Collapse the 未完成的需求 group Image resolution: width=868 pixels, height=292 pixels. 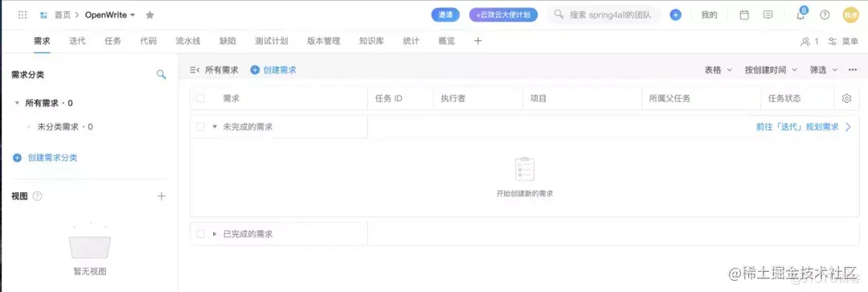(215, 127)
